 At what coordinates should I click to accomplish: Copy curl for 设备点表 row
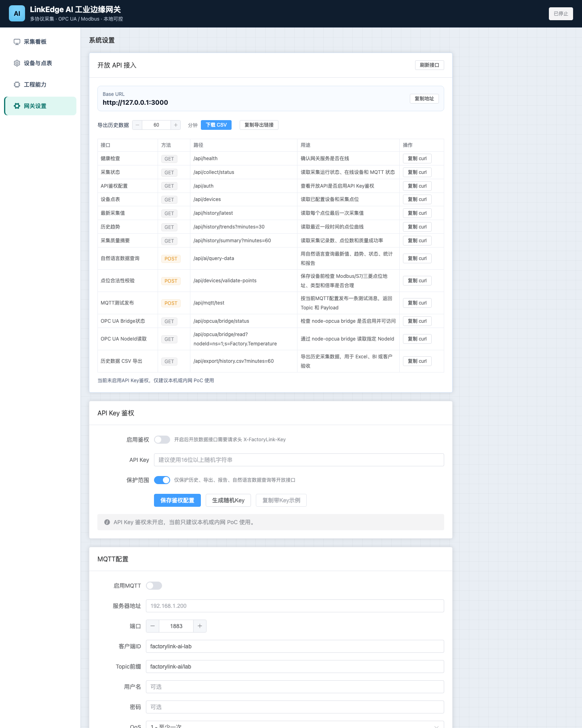click(417, 199)
